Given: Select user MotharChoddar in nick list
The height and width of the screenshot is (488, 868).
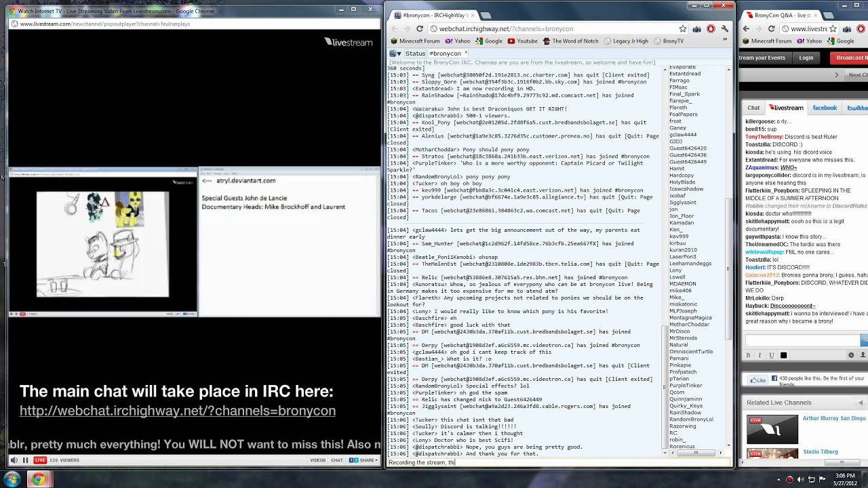Looking at the screenshot, I should (689, 325).
